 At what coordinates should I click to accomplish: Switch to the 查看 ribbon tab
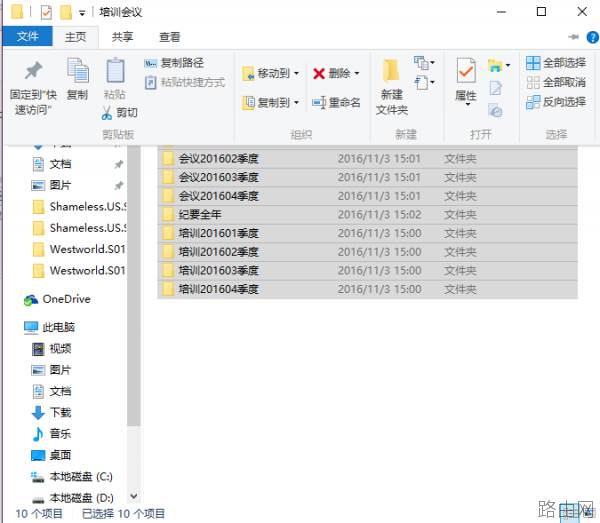170,37
